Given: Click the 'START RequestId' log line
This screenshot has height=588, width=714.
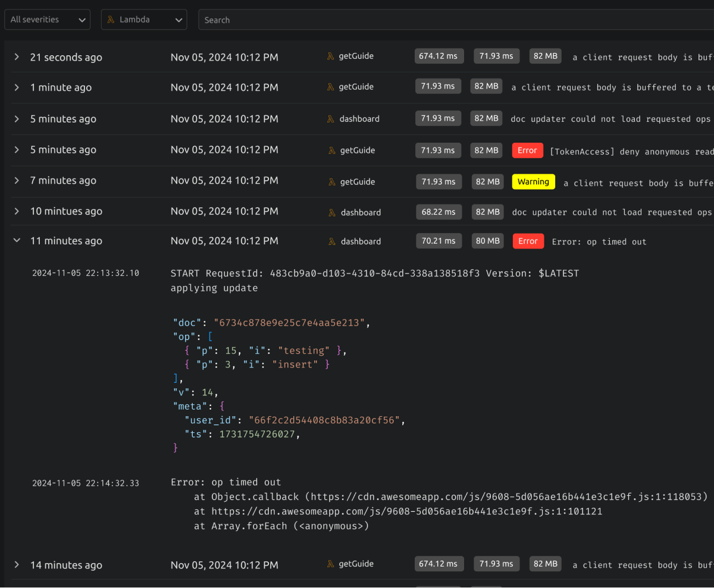Looking at the screenshot, I should [x=375, y=273].
